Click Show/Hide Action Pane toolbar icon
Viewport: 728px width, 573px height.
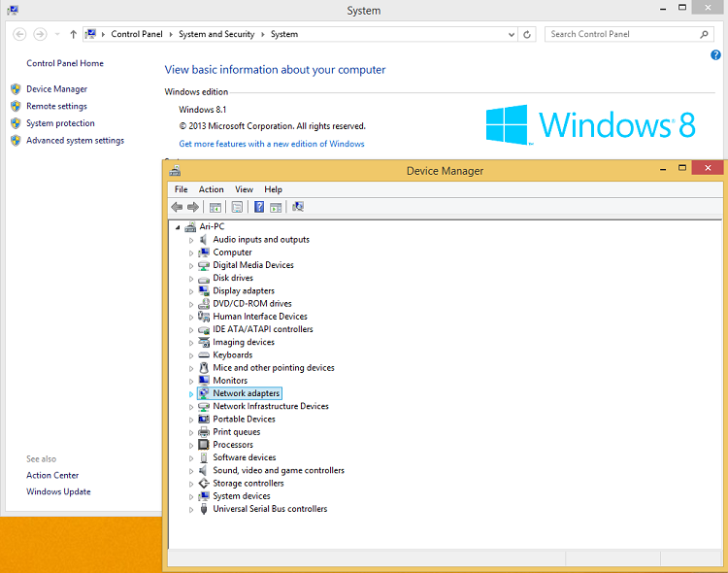pos(276,207)
